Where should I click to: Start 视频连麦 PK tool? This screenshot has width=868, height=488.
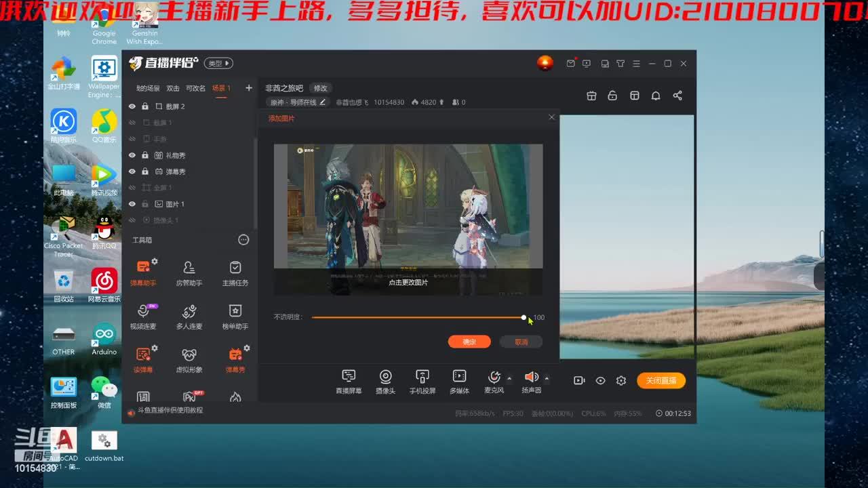pos(143,316)
